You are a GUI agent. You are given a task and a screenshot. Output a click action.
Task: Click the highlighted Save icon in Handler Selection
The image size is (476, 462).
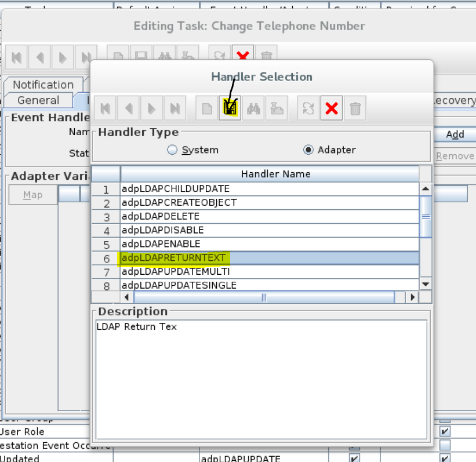click(230, 108)
